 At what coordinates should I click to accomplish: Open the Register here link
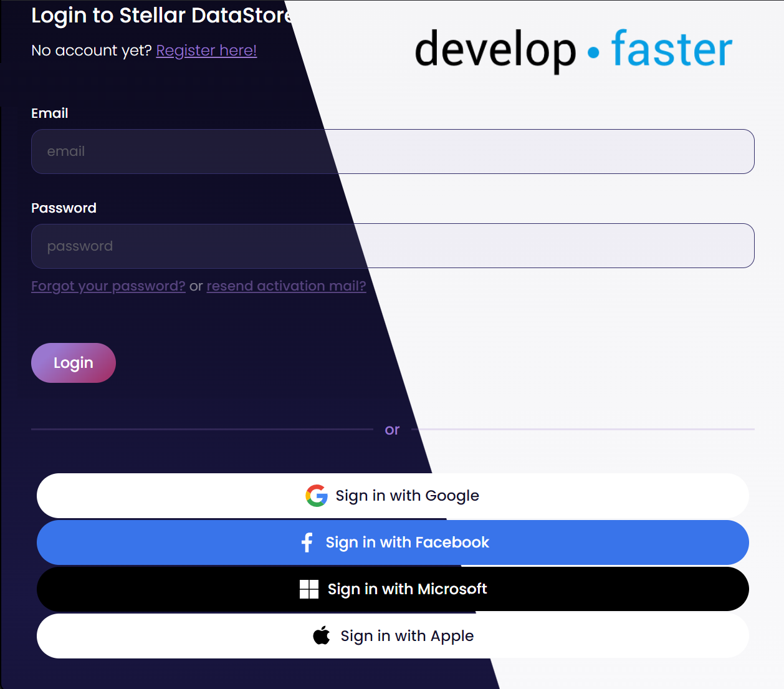[206, 51]
